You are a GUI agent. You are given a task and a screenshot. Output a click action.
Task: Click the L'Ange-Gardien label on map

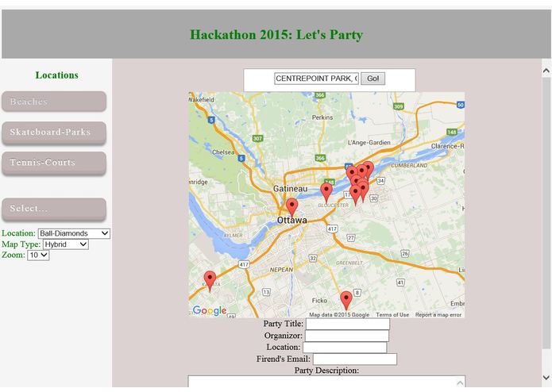point(369,142)
